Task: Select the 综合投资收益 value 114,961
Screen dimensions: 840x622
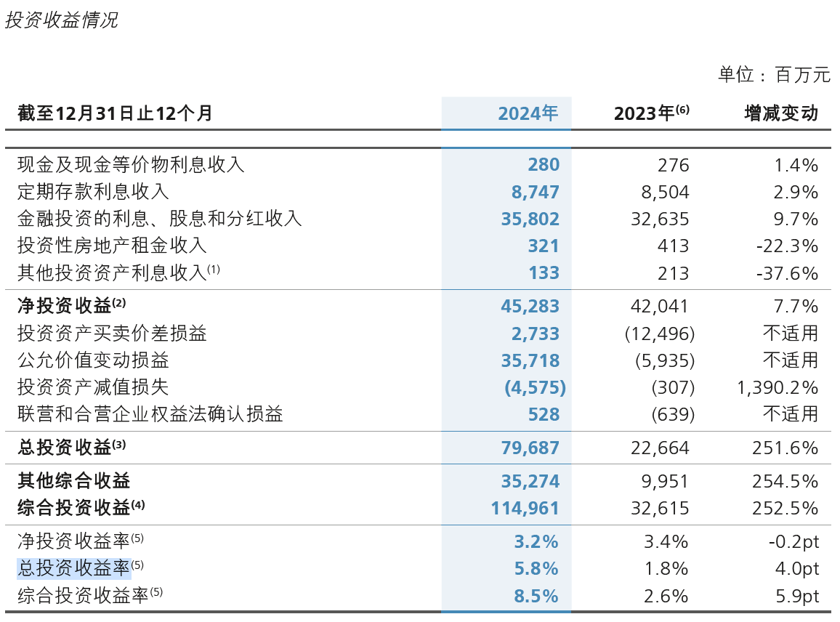Action: pos(525,508)
